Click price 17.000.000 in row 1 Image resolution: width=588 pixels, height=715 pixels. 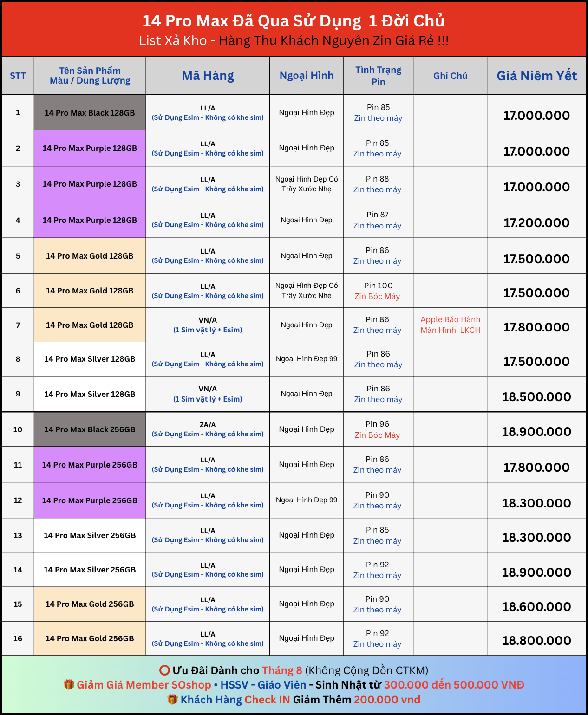point(537,116)
